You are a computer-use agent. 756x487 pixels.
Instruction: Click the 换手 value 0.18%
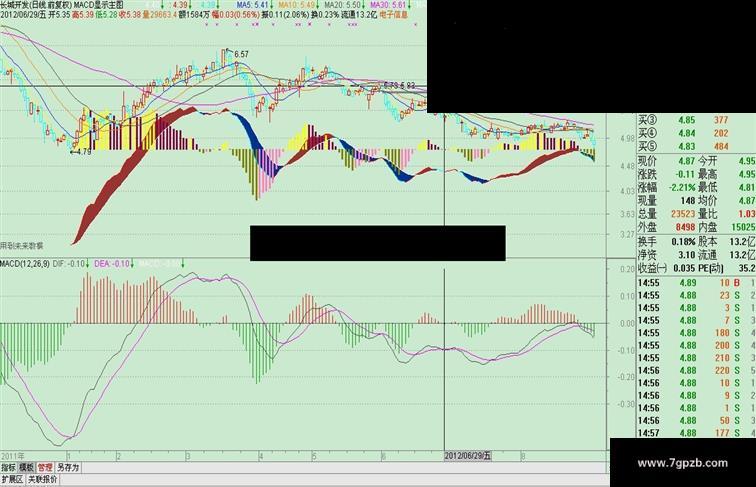click(x=683, y=242)
